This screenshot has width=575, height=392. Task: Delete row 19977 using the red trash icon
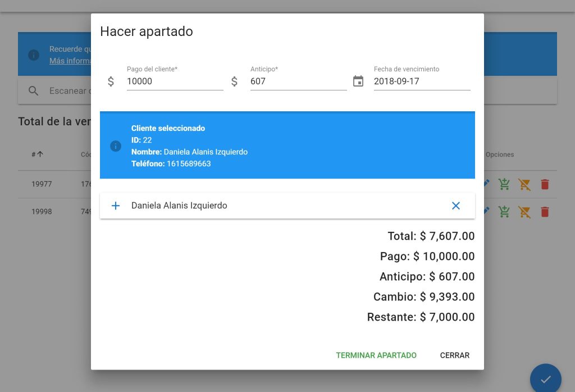click(x=544, y=184)
